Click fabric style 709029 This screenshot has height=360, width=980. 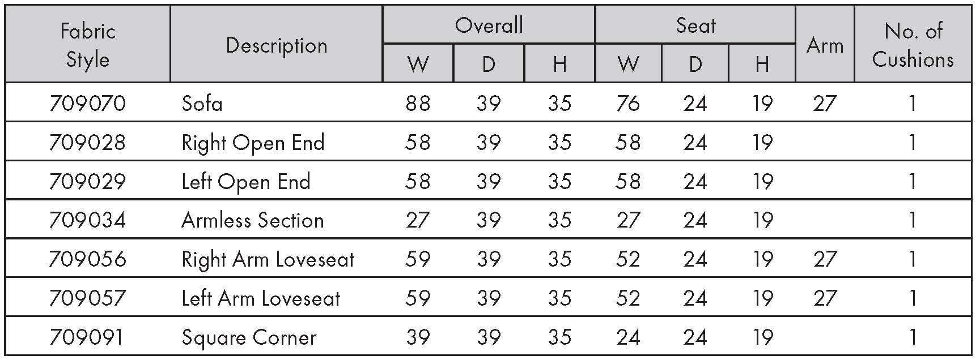tap(88, 181)
